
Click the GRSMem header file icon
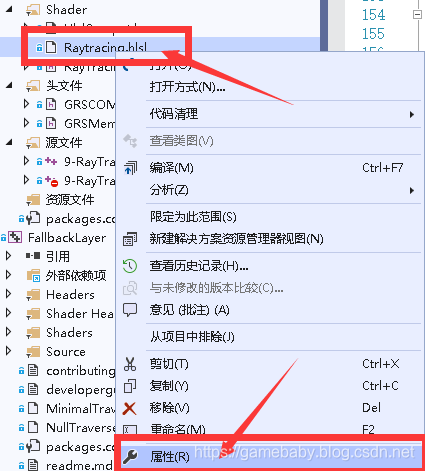(51, 123)
